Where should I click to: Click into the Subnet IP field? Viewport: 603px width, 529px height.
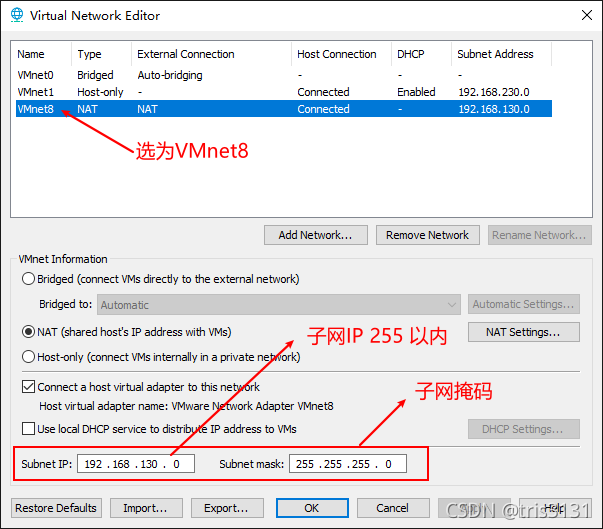(x=136, y=464)
